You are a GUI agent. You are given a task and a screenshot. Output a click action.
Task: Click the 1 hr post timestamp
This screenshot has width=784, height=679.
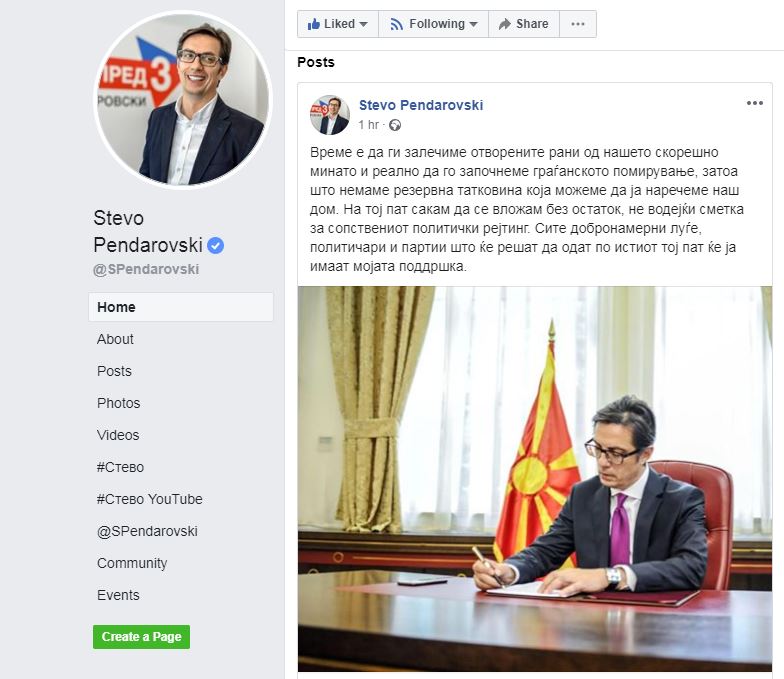[368, 125]
